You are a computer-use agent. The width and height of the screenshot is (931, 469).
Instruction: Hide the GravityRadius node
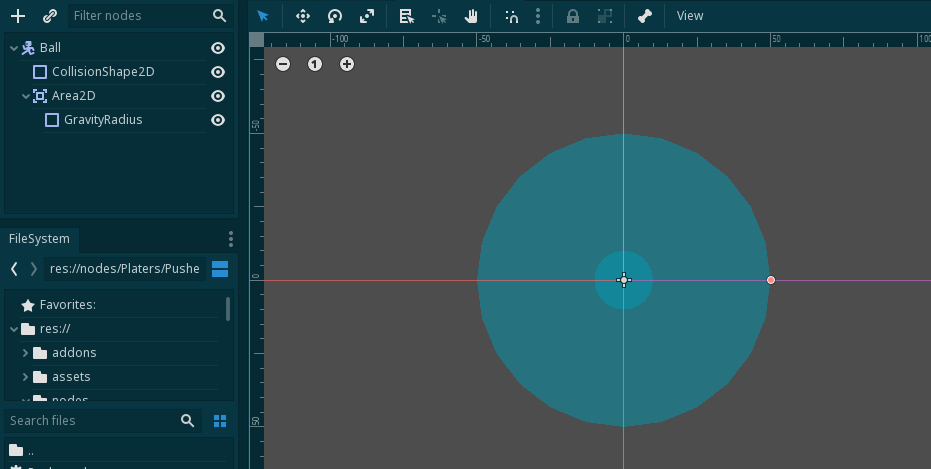[218, 120]
